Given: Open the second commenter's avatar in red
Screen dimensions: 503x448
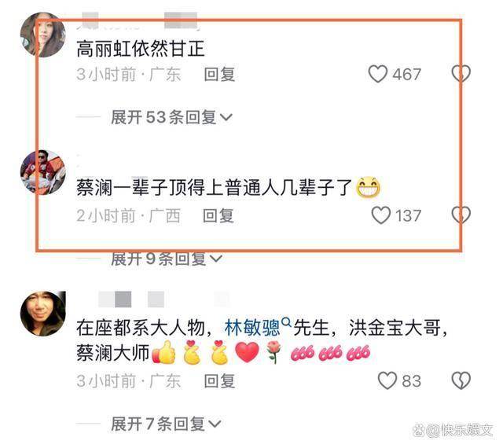Looking at the screenshot, I should point(43,172).
